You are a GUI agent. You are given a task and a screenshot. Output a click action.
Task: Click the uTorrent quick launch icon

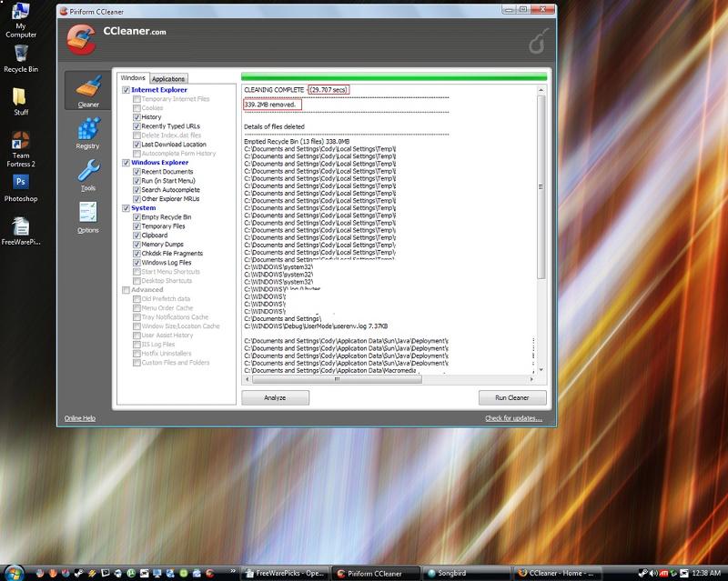pos(131,573)
